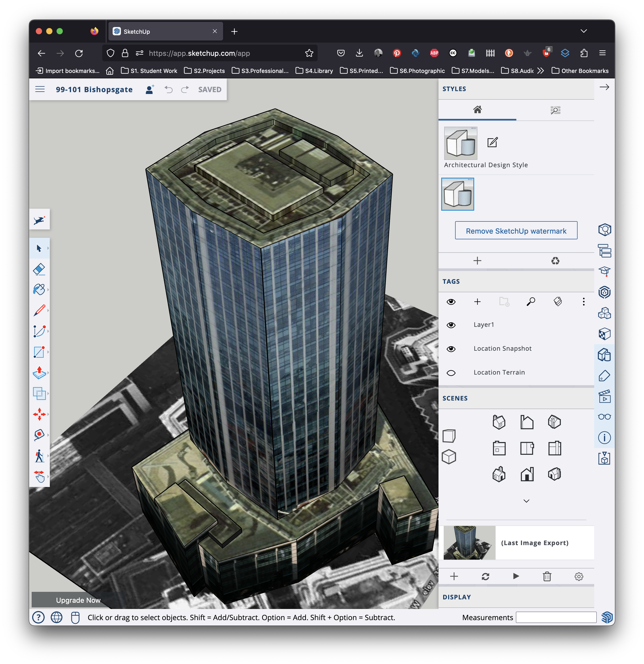This screenshot has width=644, height=664.
Task: Open the Scenes clapperboard panel icon
Action: [604, 396]
